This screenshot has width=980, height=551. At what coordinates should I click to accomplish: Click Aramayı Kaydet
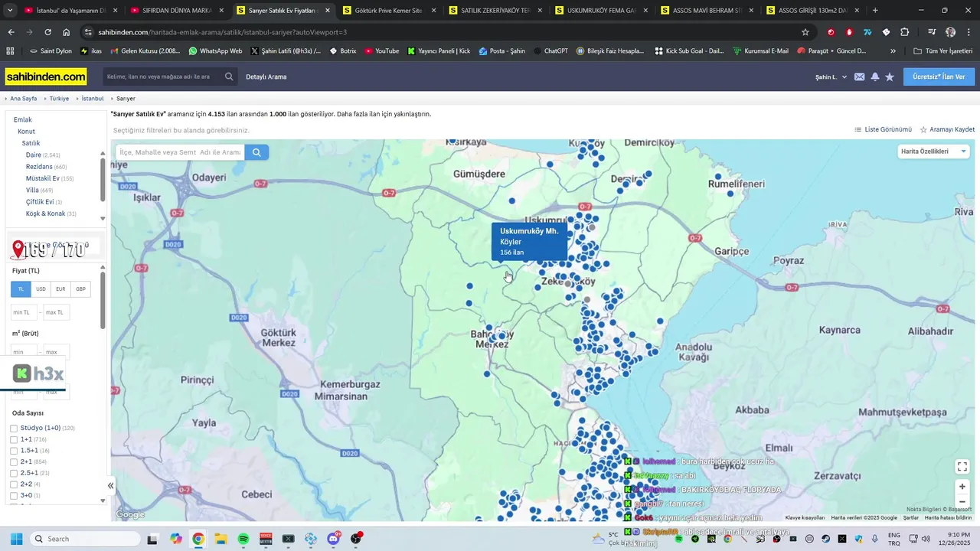click(947, 129)
